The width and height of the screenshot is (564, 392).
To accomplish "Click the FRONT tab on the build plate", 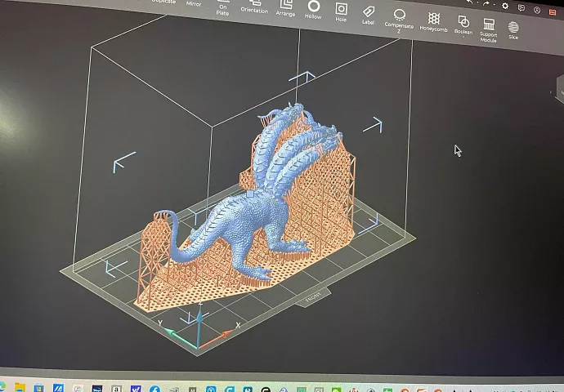I will coord(313,298).
